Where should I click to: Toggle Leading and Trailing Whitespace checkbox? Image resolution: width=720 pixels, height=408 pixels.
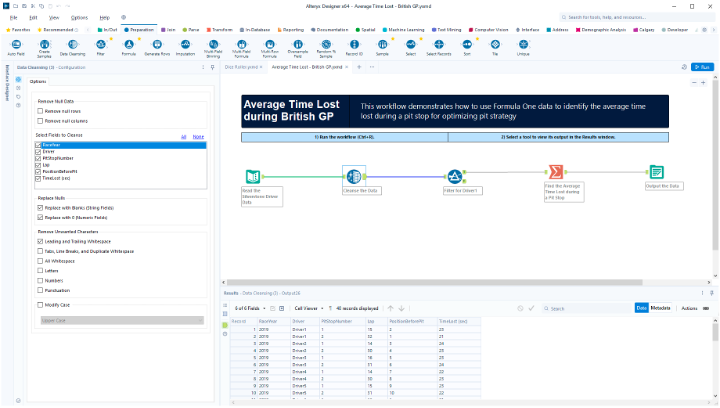point(40,241)
